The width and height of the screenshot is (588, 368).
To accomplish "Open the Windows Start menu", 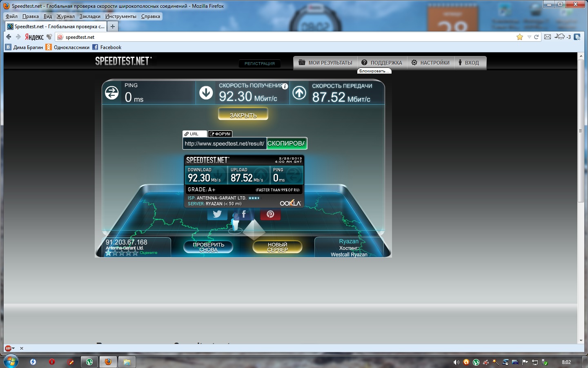I will pyautogui.click(x=11, y=362).
